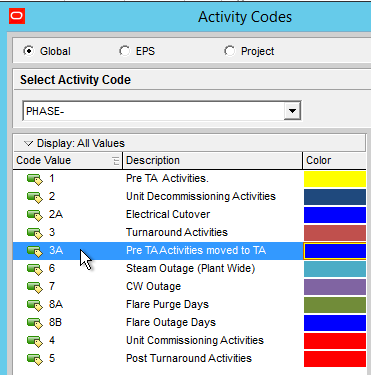This screenshot has width=371, height=375.
Task: Open selected blue swatch for row 3A
Action: point(335,251)
